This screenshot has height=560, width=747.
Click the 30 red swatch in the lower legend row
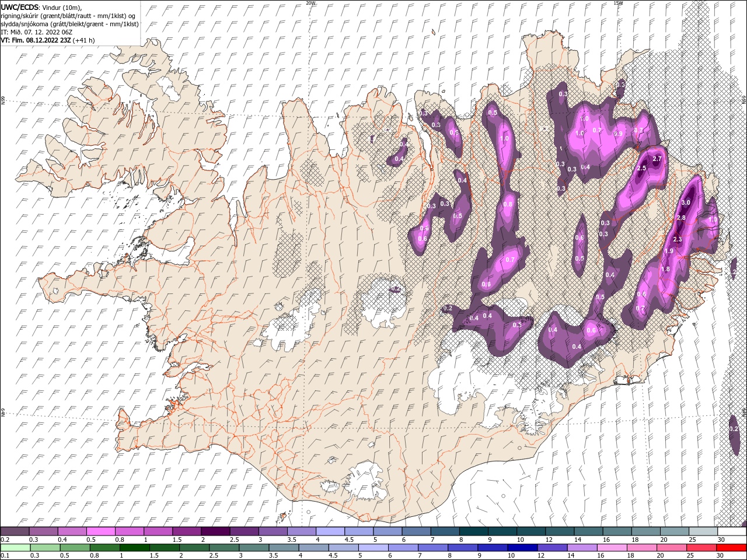731,547
